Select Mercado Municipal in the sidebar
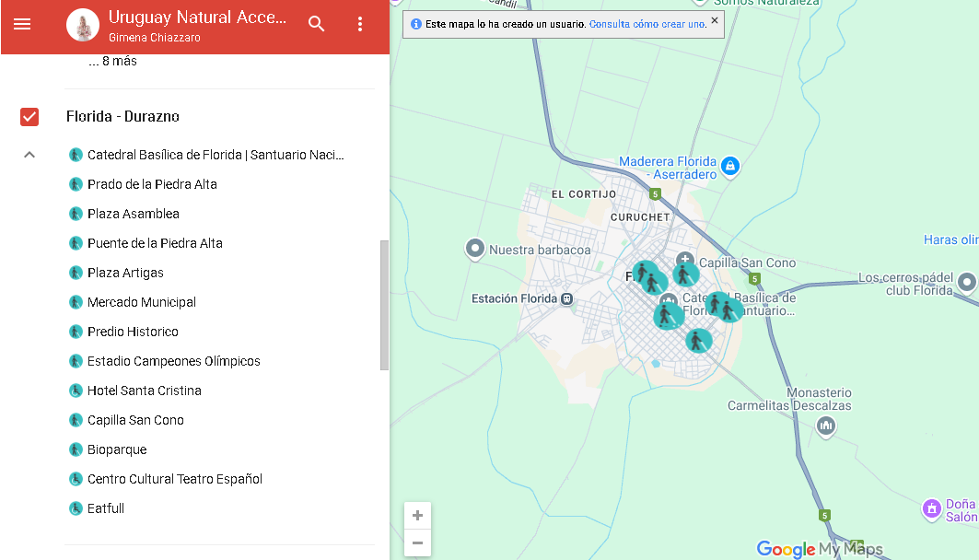 141,302
